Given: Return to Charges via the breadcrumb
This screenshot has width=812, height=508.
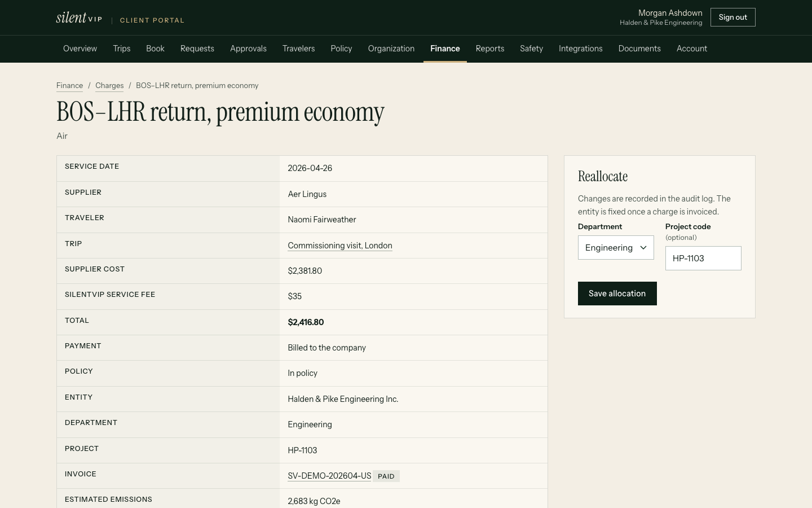Looking at the screenshot, I should [109, 86].
